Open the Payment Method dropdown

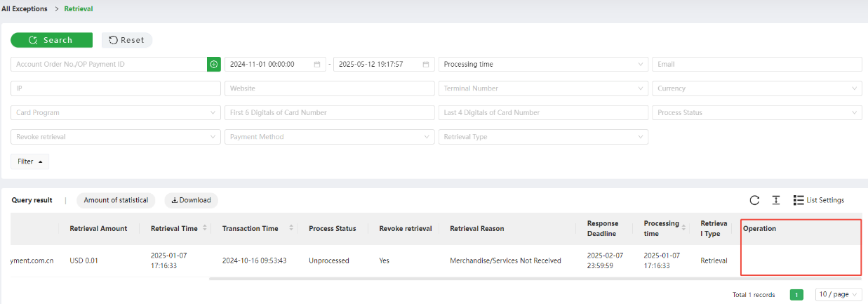330,137
